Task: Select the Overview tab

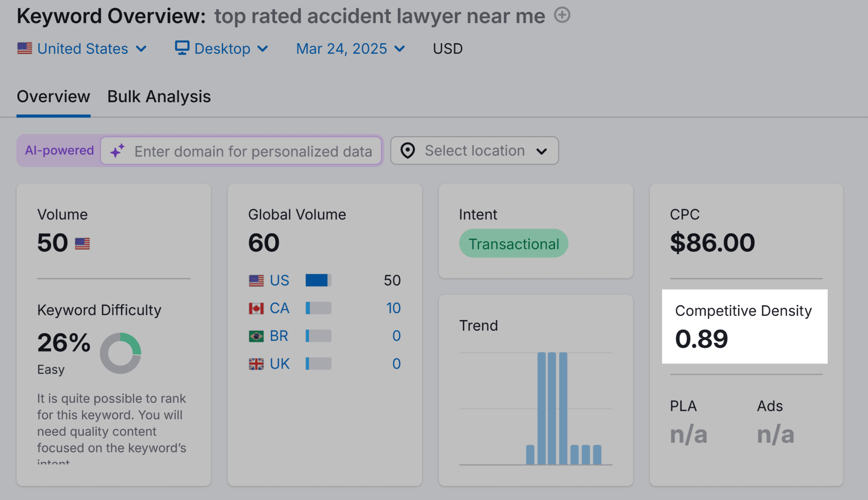Action: [x=53, y=97]
